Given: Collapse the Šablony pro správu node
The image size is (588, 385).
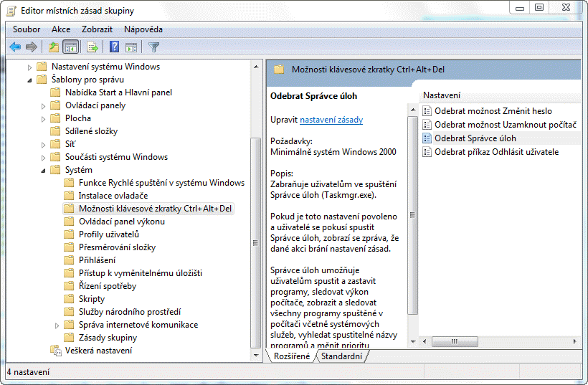Looking at the screenshot, I should pos(29,80).
